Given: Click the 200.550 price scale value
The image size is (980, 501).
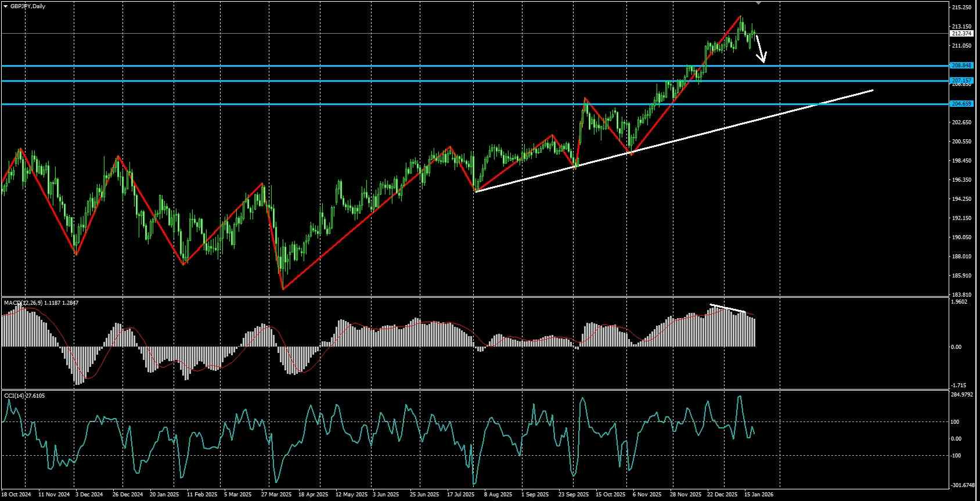Looking at the screenshot, I should click(x=961, y=142).
